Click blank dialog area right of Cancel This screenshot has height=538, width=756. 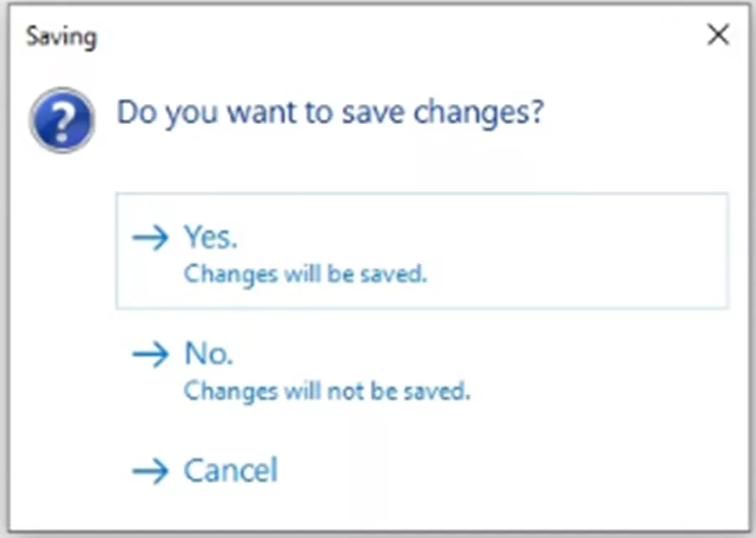tap(503, 471)
